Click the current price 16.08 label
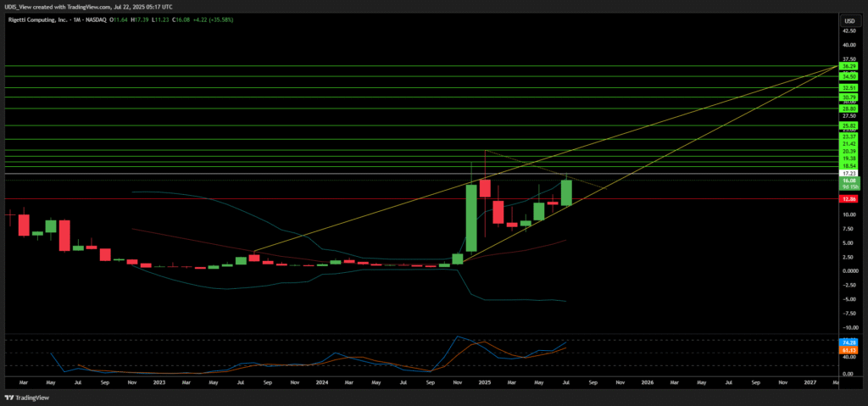 pos(849,181)
